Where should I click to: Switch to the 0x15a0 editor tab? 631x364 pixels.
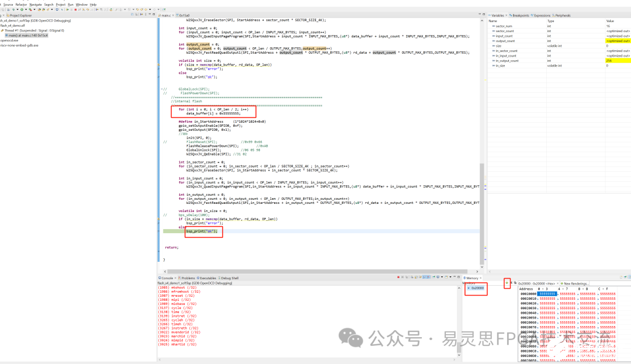click(183, 15)
